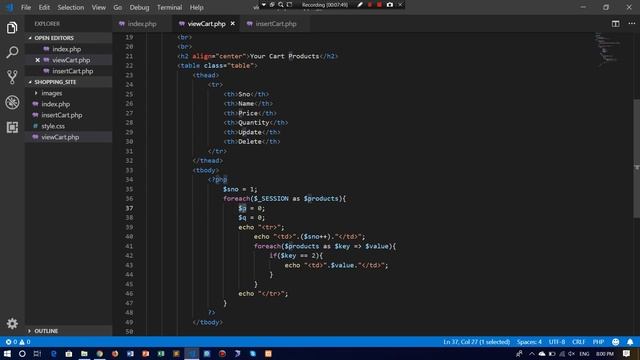The height and width of the screenshot is (360, 640).
Task: Open style.css in the file tree
Action: pos(53,126)
